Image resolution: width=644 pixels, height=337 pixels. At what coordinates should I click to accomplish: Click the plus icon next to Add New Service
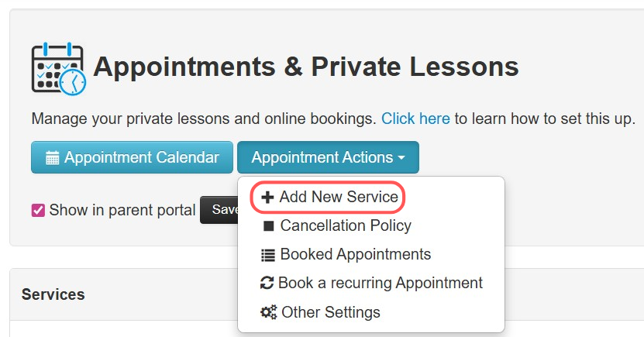pyautogui.click(x=268, y=198)
